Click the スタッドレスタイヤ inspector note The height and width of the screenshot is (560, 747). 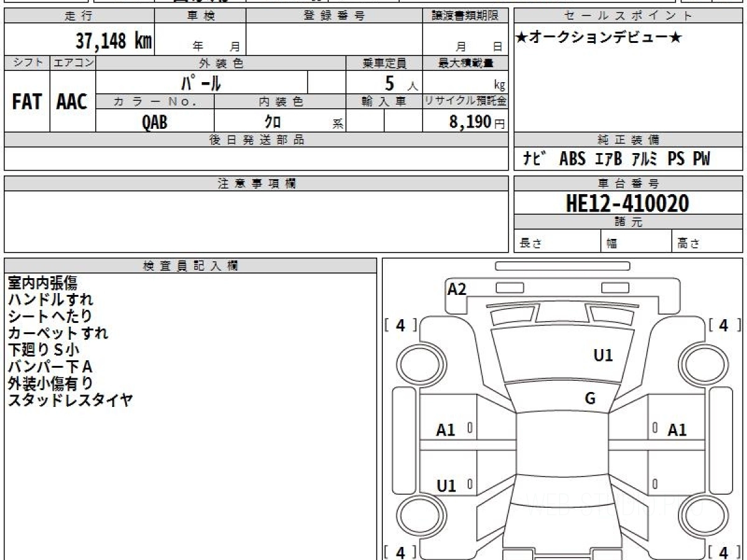tap(70, 400)
